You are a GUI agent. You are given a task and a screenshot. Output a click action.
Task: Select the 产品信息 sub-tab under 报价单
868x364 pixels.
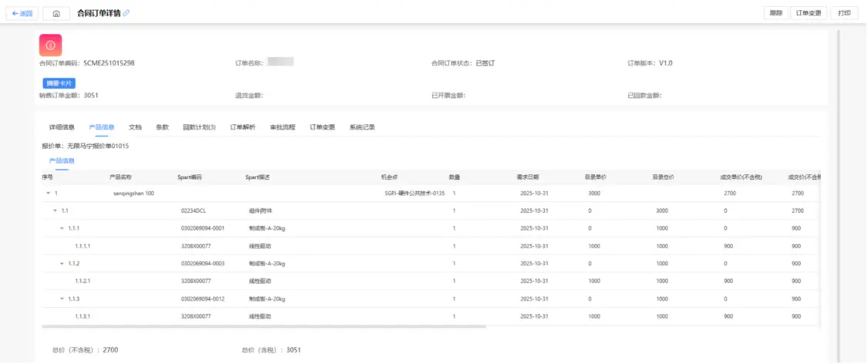coord(62,161)
